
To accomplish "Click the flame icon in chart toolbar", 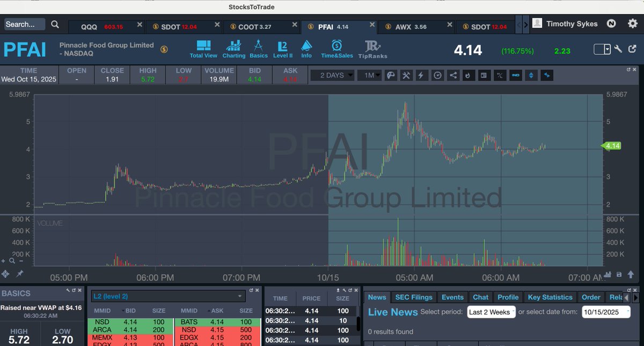I will tap(469, 76).
